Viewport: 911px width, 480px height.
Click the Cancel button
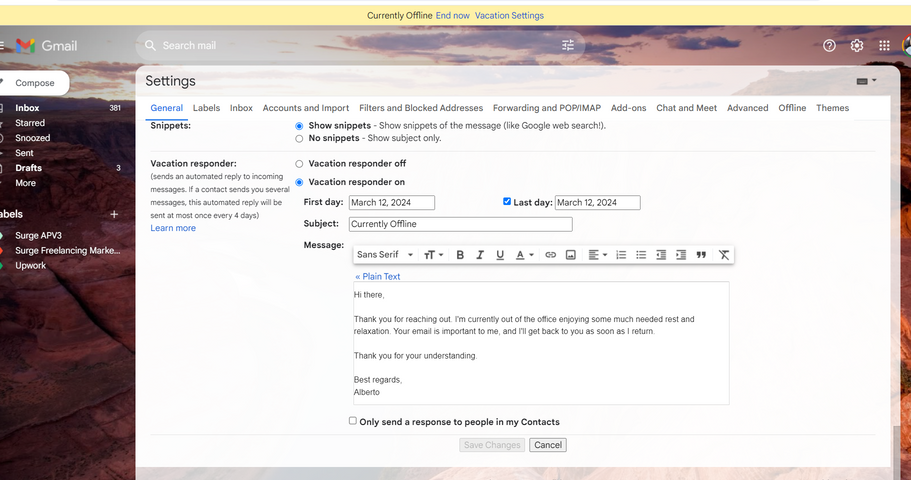(x=547, y=445)
